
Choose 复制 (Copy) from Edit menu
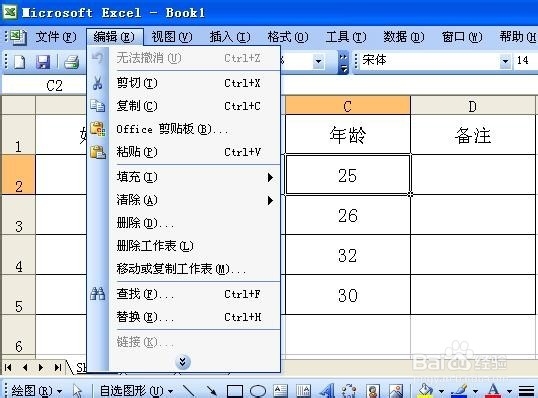(195, 106)
